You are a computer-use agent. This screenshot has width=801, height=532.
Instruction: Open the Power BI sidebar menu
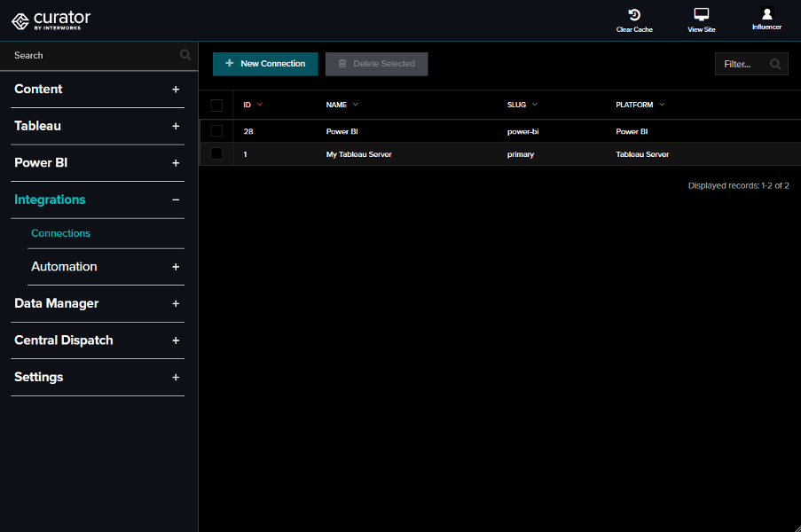point(41,162)
